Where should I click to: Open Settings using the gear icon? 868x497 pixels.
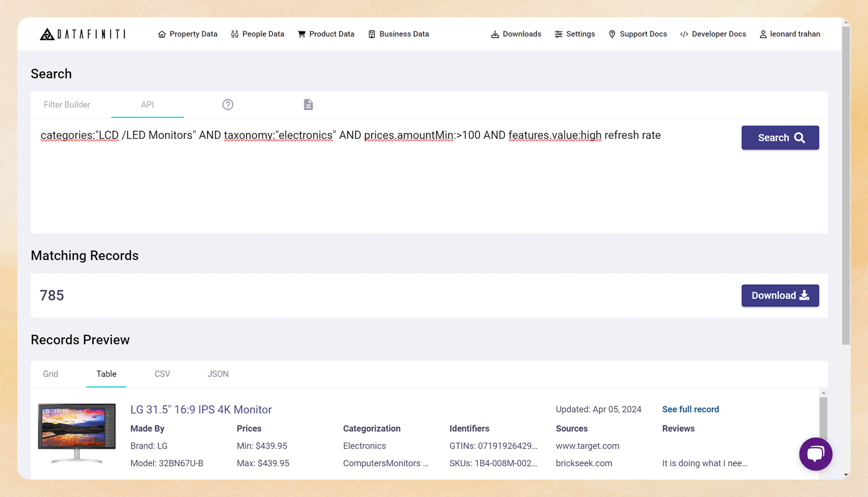point(559,34)
